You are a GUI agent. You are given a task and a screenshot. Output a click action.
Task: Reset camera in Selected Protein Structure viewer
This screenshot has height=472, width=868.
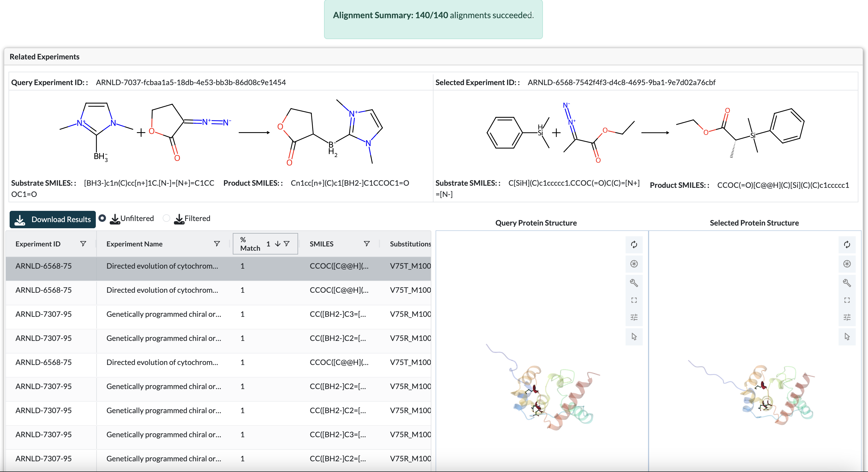point(847,245)
